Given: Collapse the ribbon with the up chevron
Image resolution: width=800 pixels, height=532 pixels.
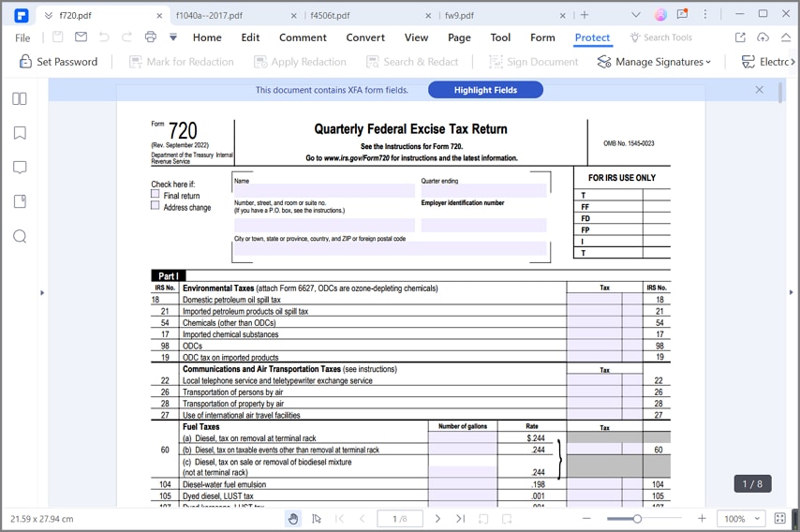Looking at the screenshot, I should (786, 37).
